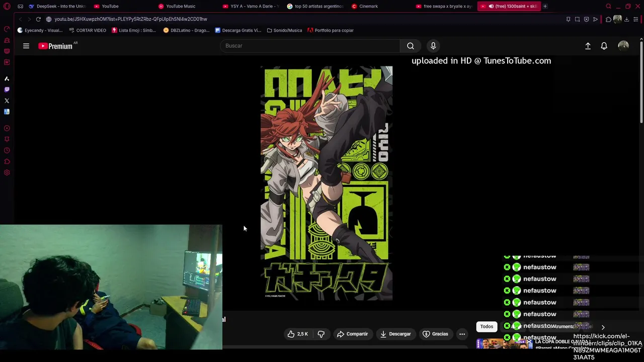Open the browser downloads icon
This screenshot has height=362, width=644.
(x=627, y=19)
